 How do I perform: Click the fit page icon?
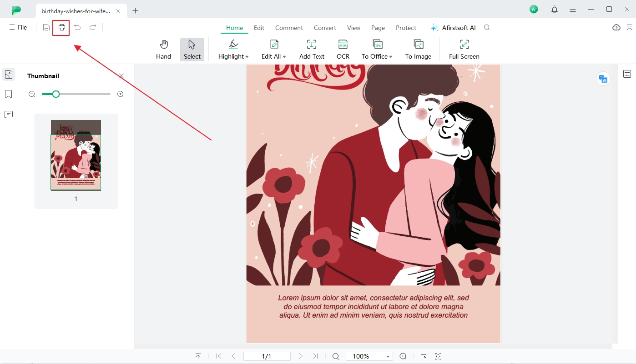[424, 356]
